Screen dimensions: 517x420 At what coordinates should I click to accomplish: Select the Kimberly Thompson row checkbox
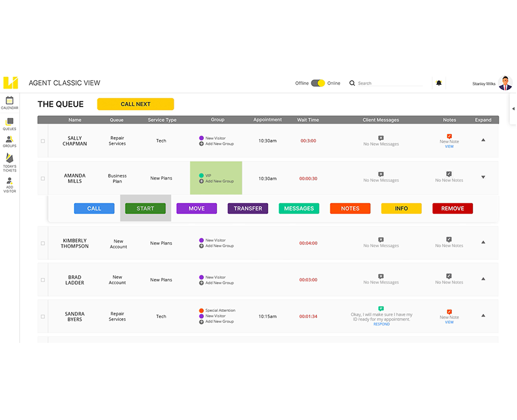pos(43,243)
